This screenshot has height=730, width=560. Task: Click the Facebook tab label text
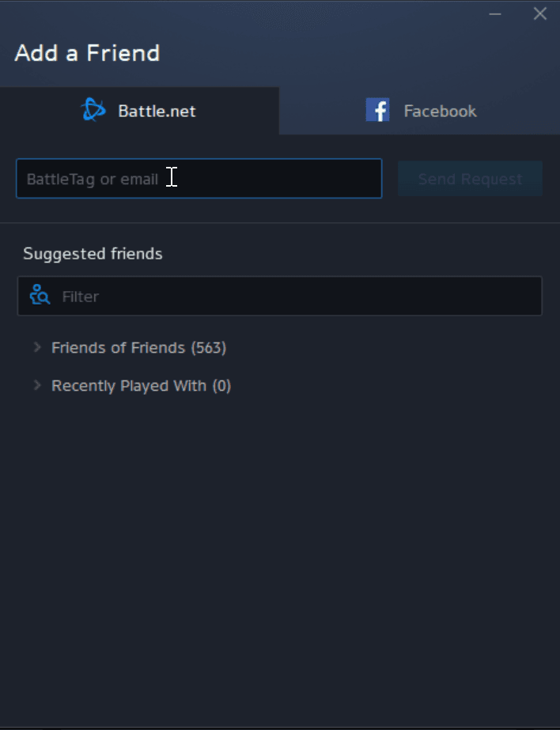pos(440,111)
